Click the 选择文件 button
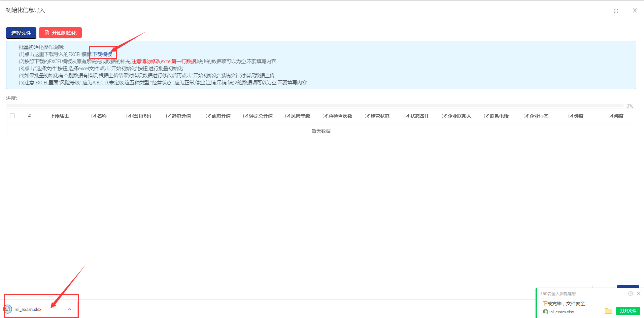 tap(21, 33)
